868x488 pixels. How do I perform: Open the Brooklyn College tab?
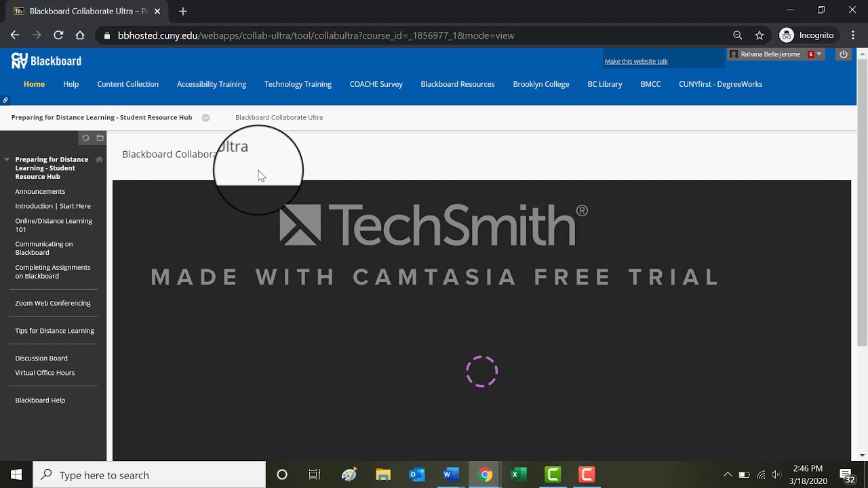[541, 84]
